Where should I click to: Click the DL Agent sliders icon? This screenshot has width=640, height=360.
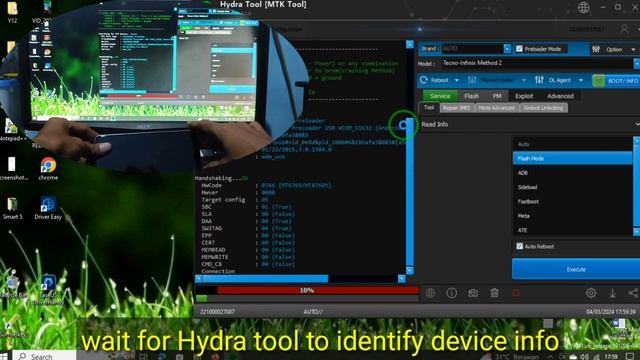tap(539, 80)
